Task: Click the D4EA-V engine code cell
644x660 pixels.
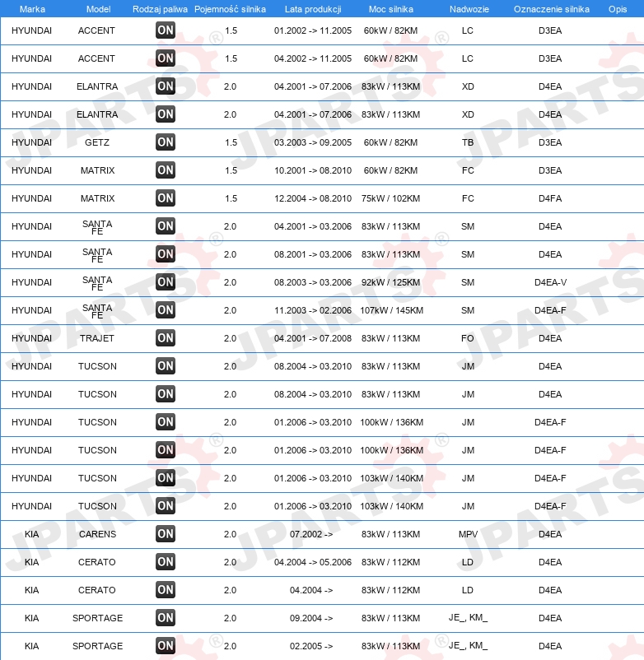Action: click(x=550, y=282)
